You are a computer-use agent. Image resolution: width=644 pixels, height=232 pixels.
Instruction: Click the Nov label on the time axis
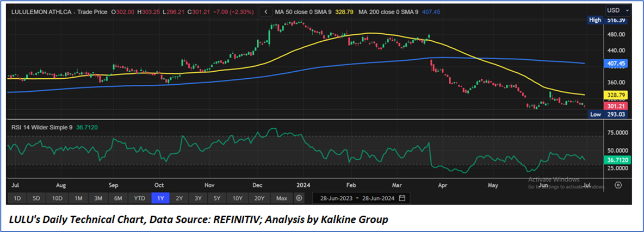209,185
